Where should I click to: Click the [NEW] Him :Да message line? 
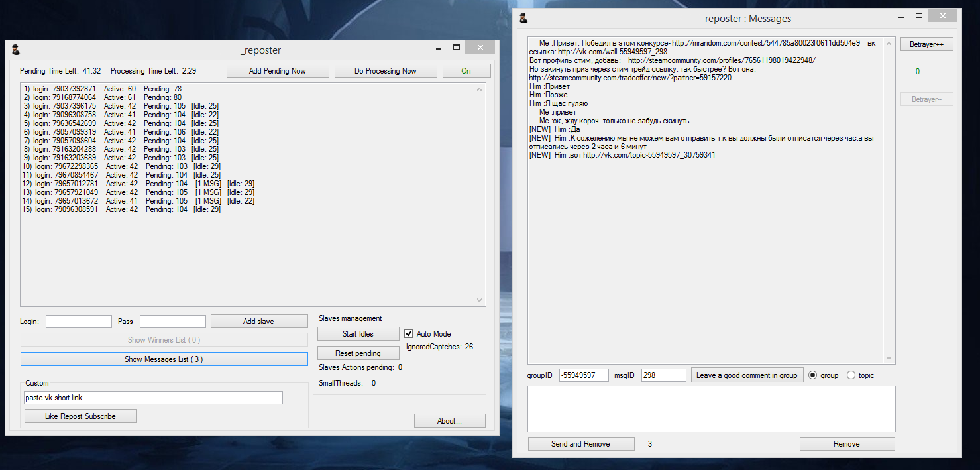pos(554,129)
